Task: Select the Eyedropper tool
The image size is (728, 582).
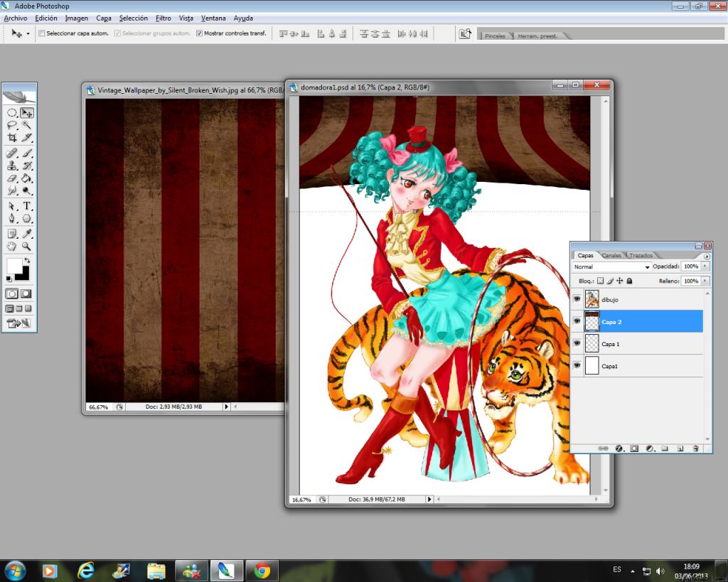Action: tap(27, 234)
